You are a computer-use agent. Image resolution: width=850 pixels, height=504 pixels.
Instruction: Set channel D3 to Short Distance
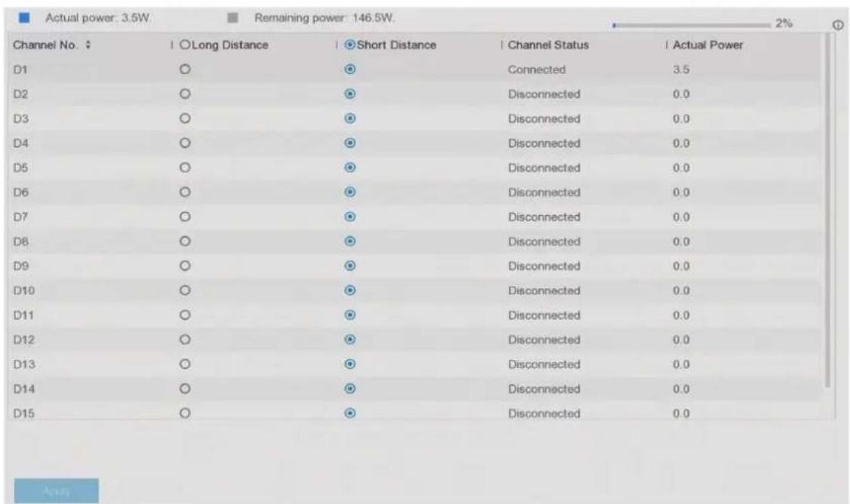tap(350, 118)
